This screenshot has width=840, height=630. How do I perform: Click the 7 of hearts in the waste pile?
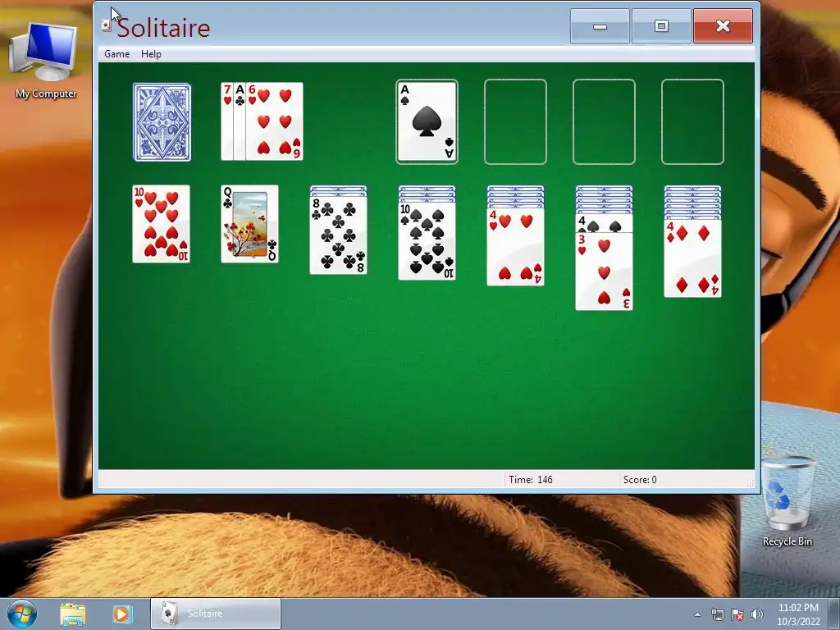pos(226,121)
